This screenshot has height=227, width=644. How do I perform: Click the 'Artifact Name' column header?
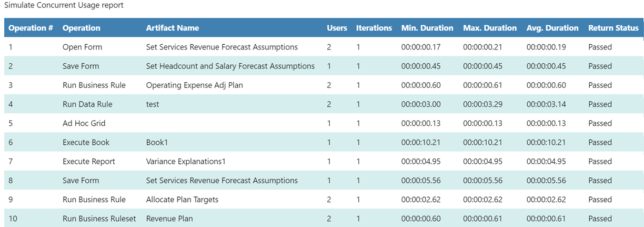[172, 28]
